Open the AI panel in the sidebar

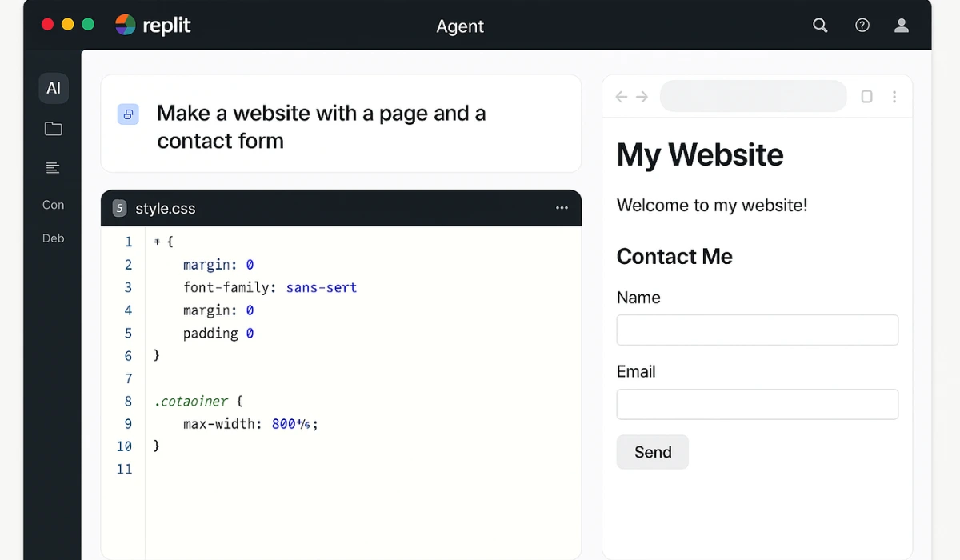[x=53, y=88]
